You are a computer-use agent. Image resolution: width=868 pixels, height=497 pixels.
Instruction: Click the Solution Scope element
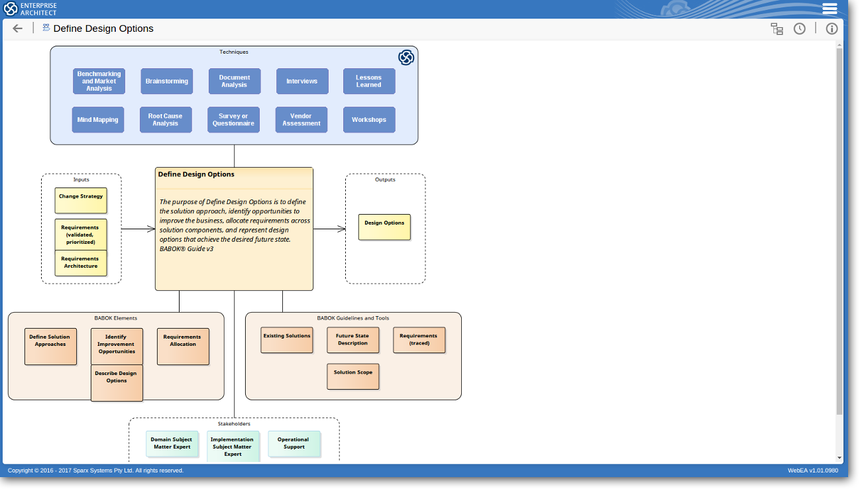pyautogui.click(x=353, y=376)
